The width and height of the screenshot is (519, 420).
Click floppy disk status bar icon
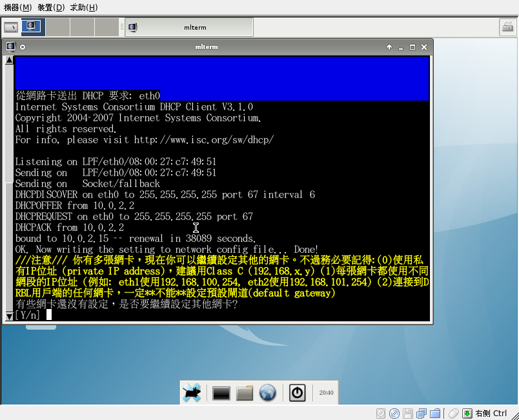(x=408, y=414)
